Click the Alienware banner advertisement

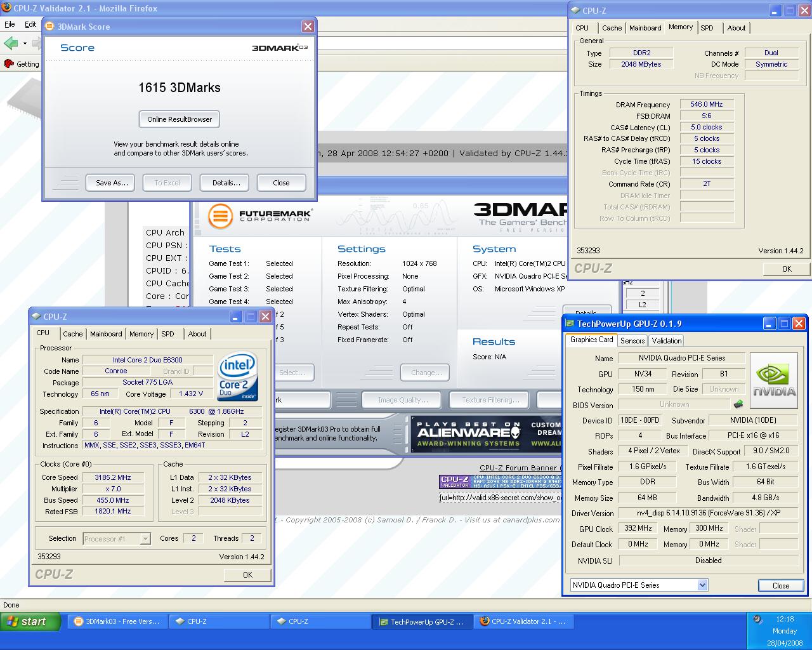tap(486, 434)
